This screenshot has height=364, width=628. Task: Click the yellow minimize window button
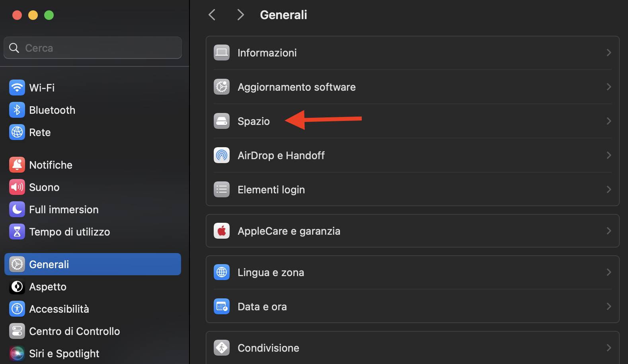click(33, 15)
